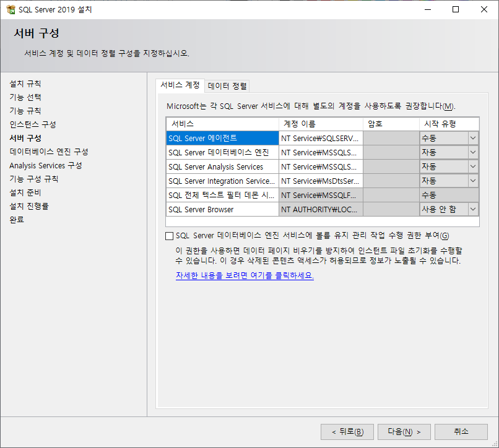Image resolution: width=499 pixels, height=448 pixels.
Task: Open startup type dropdown for Analysis Services
Action: [473, 166]
